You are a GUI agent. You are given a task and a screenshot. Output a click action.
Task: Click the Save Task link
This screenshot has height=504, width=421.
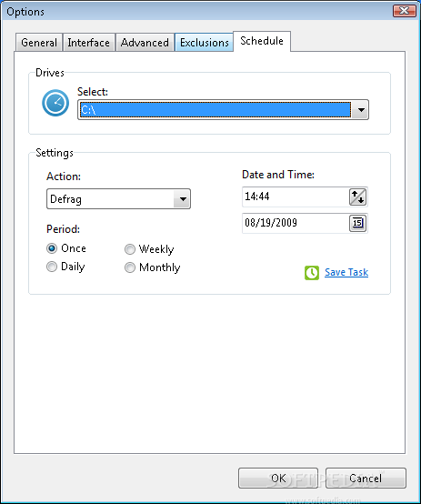346,272
